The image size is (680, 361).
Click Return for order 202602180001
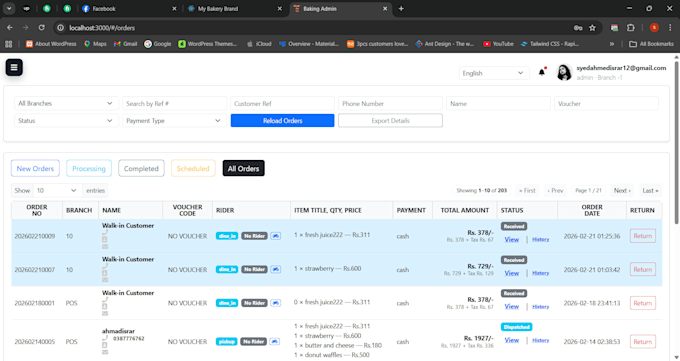(x=643, y=303)
